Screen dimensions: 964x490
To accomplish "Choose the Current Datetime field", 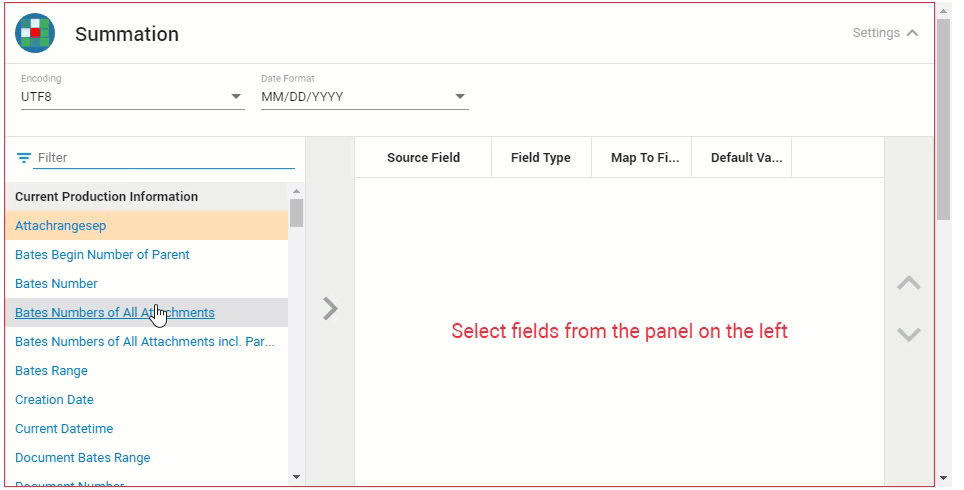I will coord(64,429).
